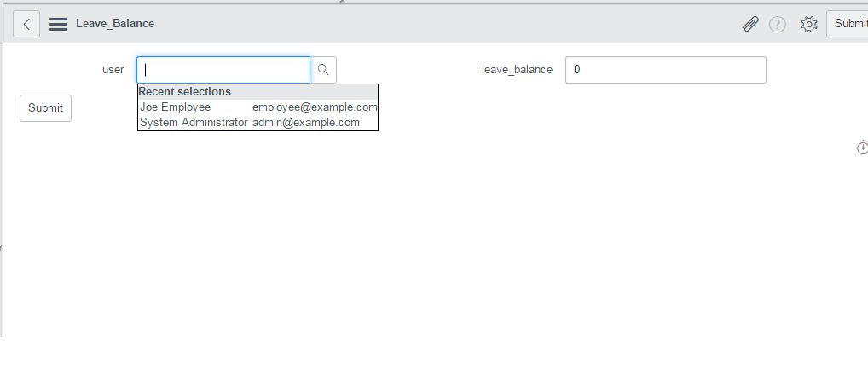Click the Submit button in header bar
Screen dimensions: 868x392
pyautogui.click(x=848, y=24)
